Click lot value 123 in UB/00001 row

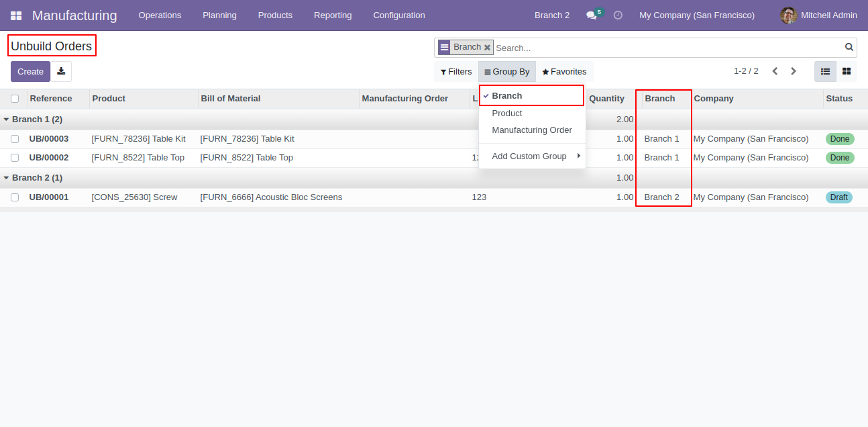[x=479, y=197]
